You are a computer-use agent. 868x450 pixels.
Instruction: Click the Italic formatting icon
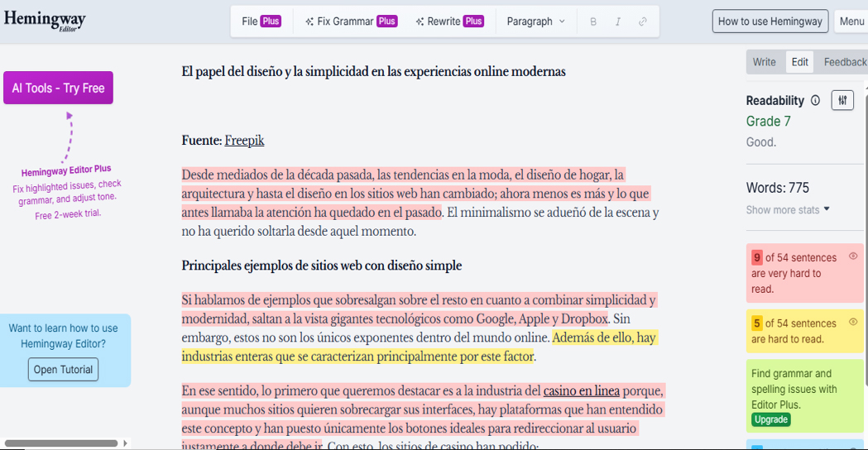coord(617,22)
